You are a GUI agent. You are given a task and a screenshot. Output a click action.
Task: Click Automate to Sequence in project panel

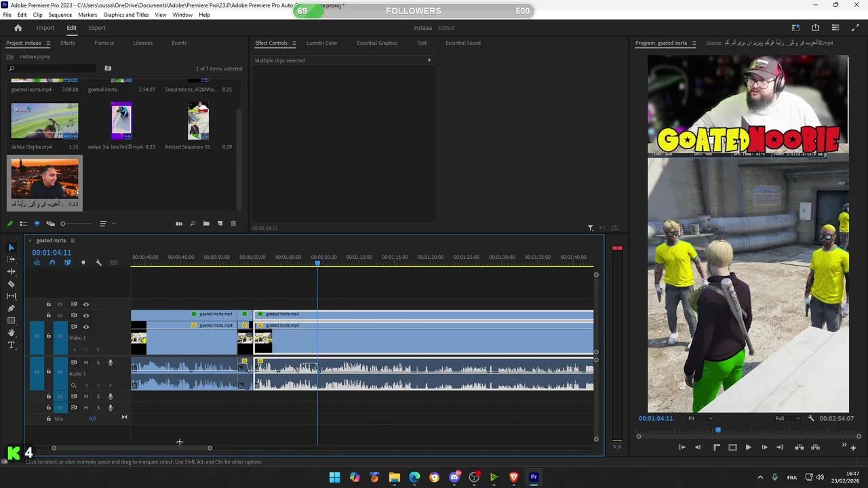point(179,224)
